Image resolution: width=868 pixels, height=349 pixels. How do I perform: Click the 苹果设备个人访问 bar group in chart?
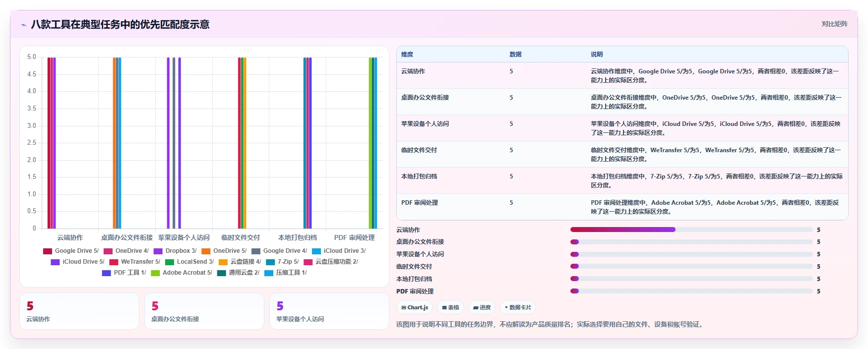point(174,143)
